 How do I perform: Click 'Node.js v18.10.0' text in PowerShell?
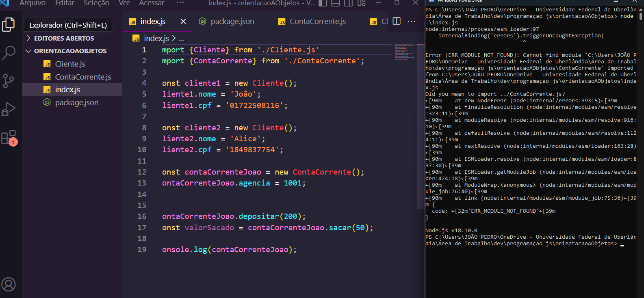click(451, 231)
